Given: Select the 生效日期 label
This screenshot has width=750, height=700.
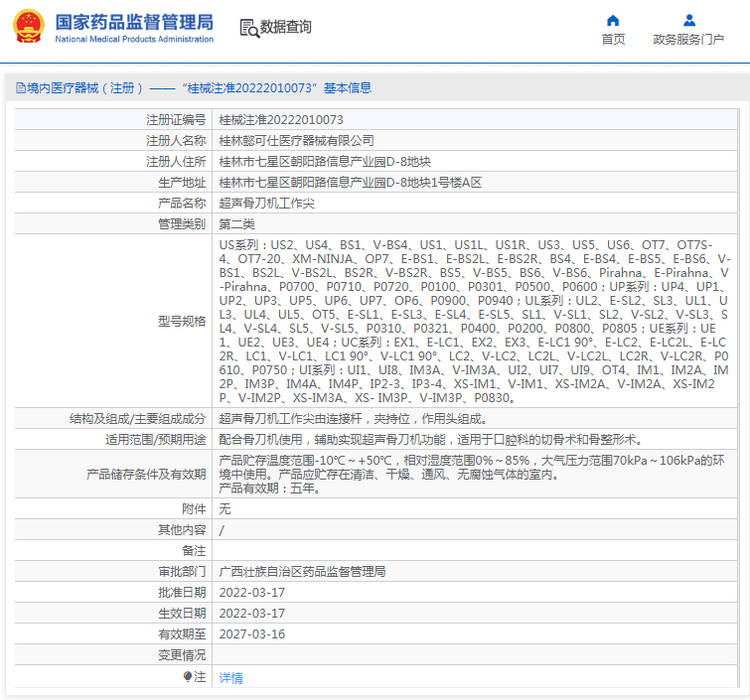Looking at the screenshot, I should coord(182,613).
